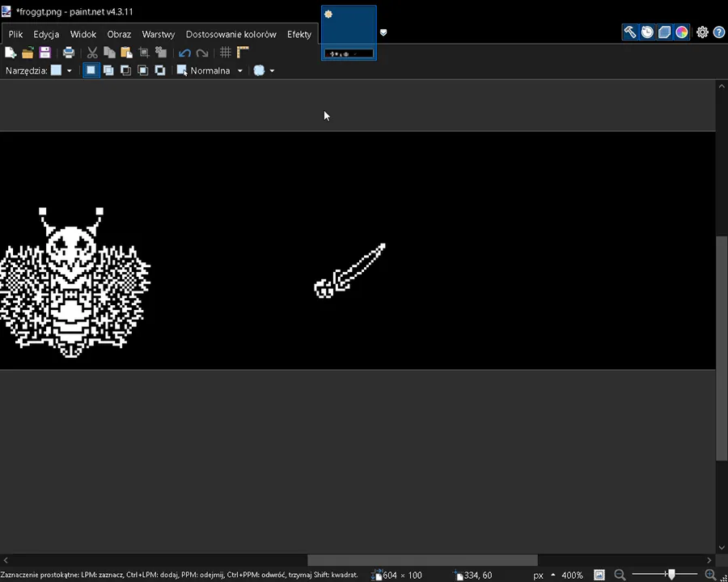Open Help with the question mark icon

coord(719,32)
